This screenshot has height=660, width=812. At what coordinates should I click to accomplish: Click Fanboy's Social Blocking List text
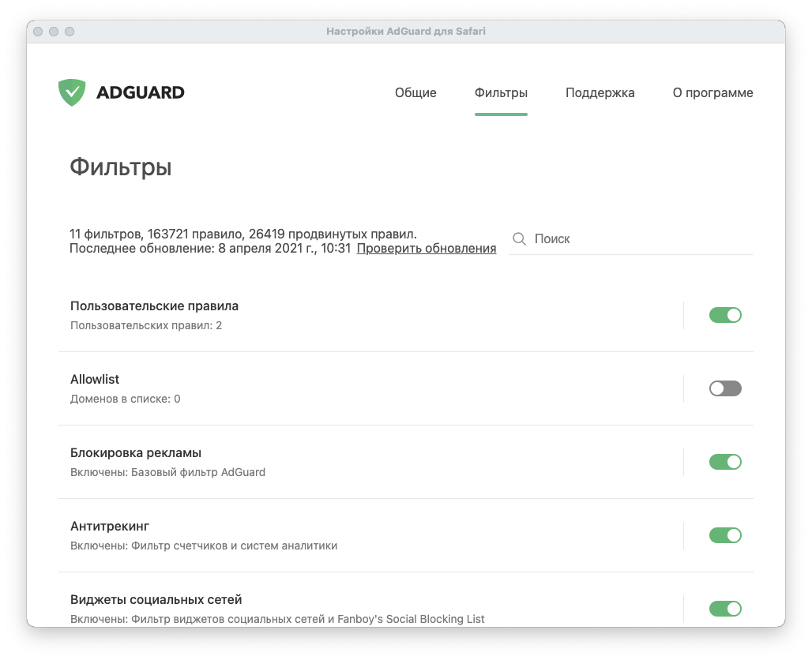(412, 619)
